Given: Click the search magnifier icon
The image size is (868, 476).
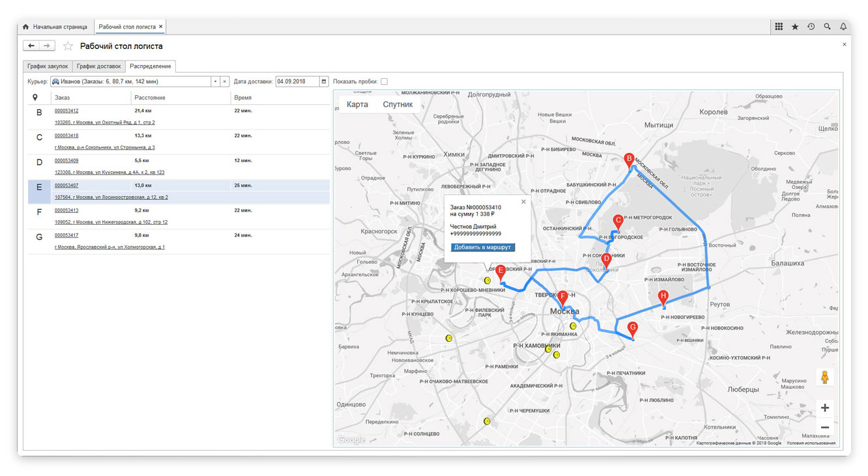Looking at the screenshot, I should click(827, 27).
